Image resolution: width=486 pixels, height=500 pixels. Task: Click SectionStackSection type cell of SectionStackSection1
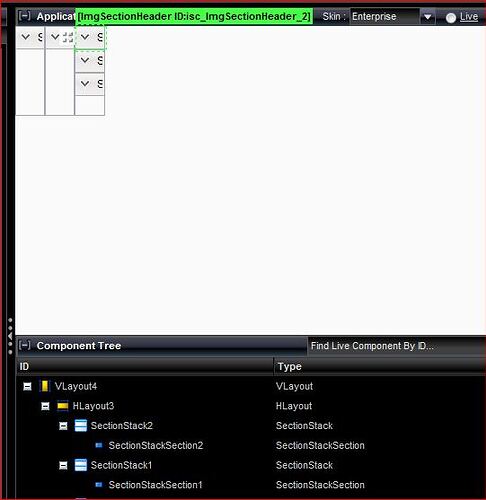(320, 485)
